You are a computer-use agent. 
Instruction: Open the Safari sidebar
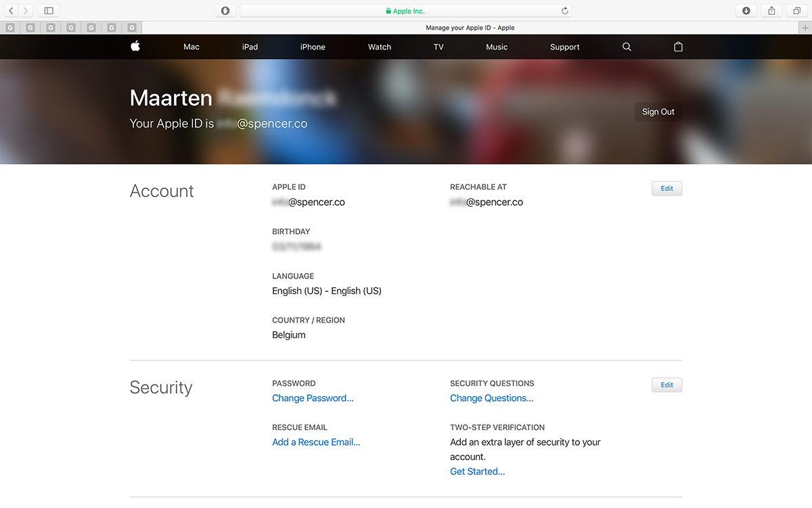click(48, 10)
